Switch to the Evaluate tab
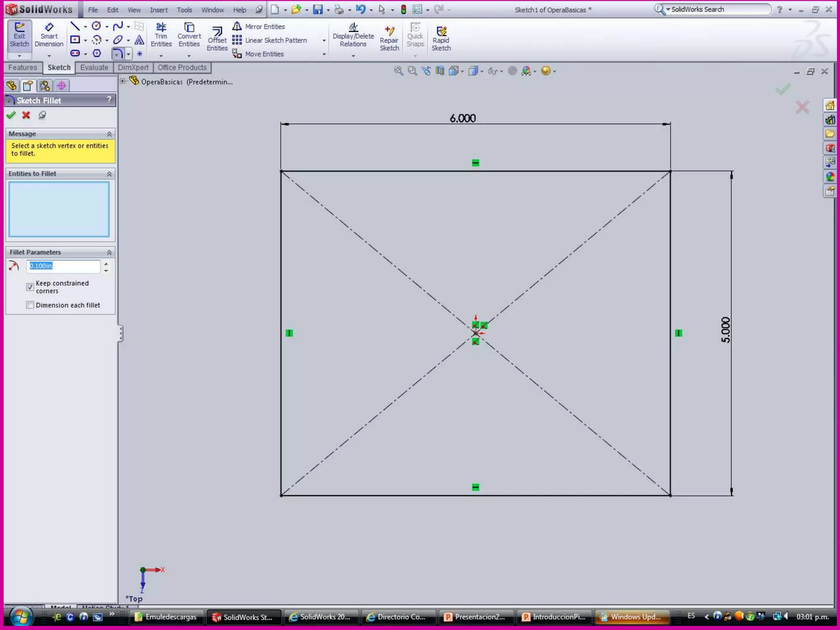Screen dimensions: 840x630 point(94,68)
